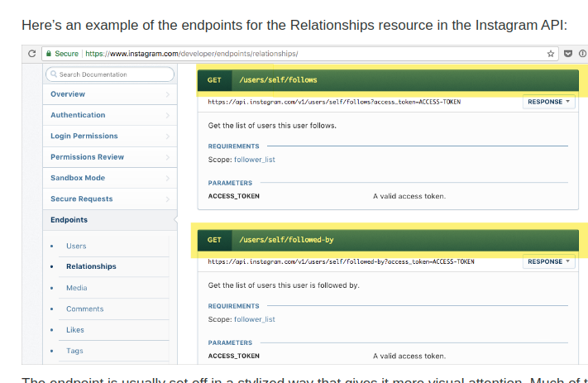Click PARAMETERS heading in the follows section
The height and width of the screenshot is (383, 588).
[x=230, y=183]
